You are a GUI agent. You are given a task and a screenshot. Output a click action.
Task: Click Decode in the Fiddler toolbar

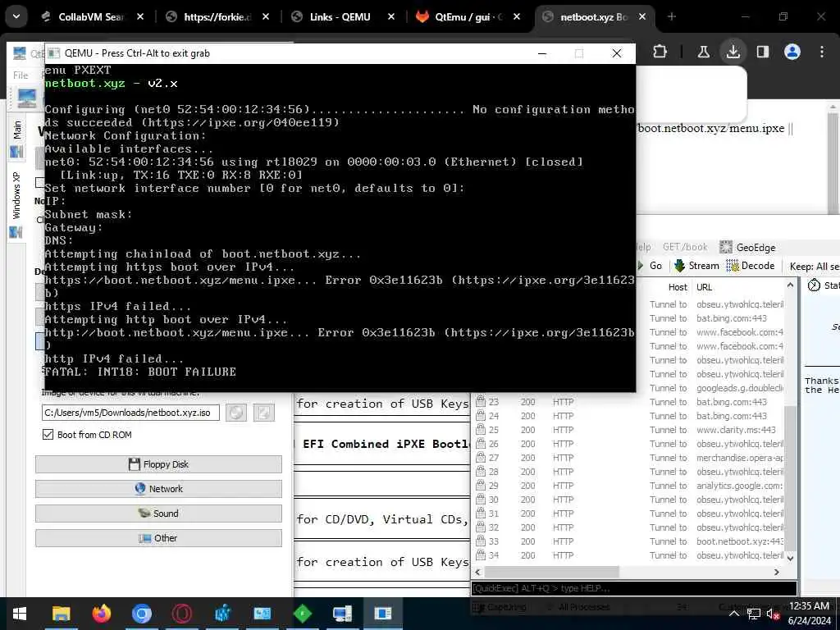coord(750,265)
